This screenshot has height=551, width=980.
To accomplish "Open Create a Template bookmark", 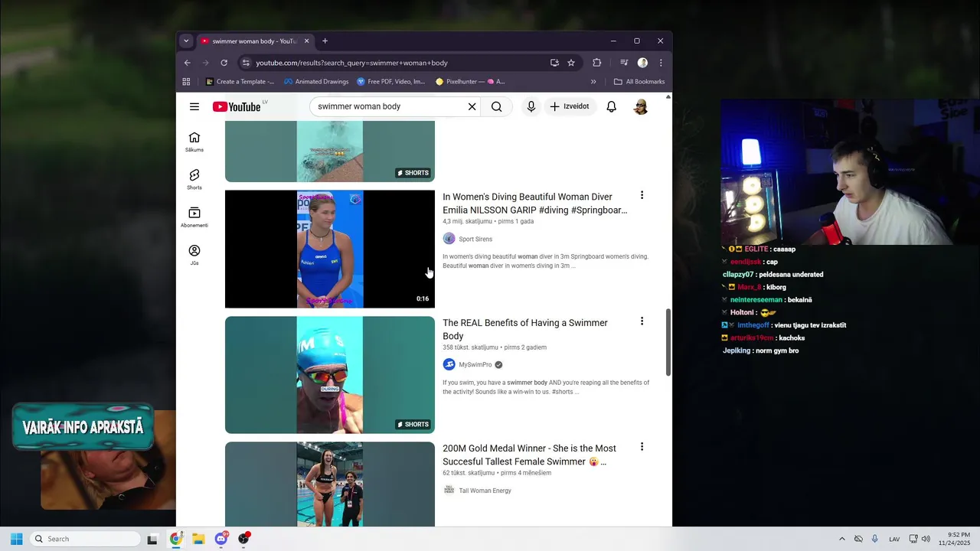I will tap(240, 81).
